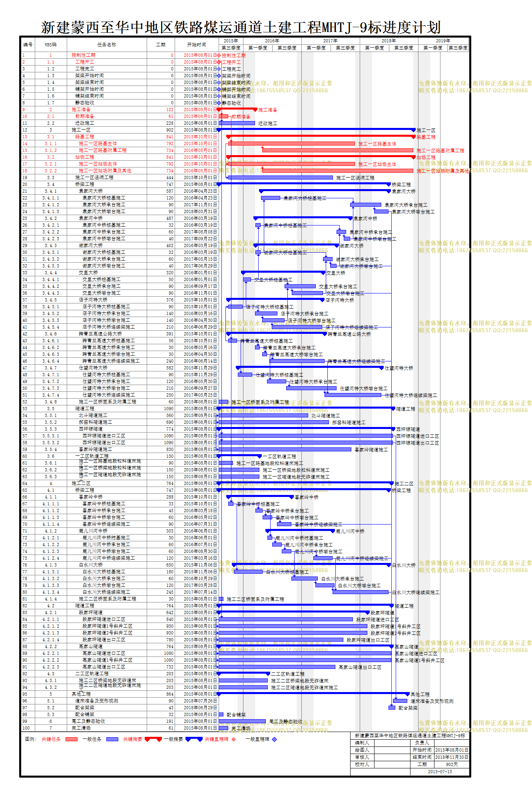Select the 高家山隧道出口工区 Gantt bar

pyautogui.click(x=277, y=667)
